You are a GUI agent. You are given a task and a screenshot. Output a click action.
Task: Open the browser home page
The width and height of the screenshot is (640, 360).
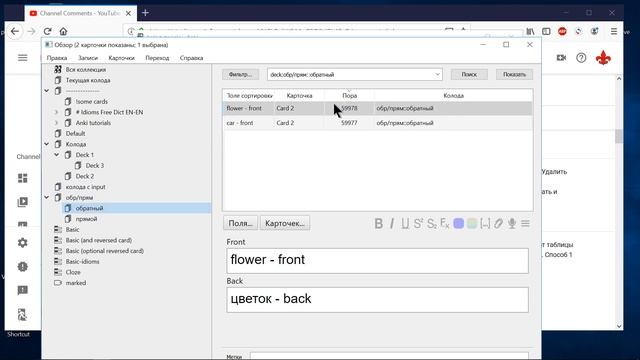pos(63,31)
